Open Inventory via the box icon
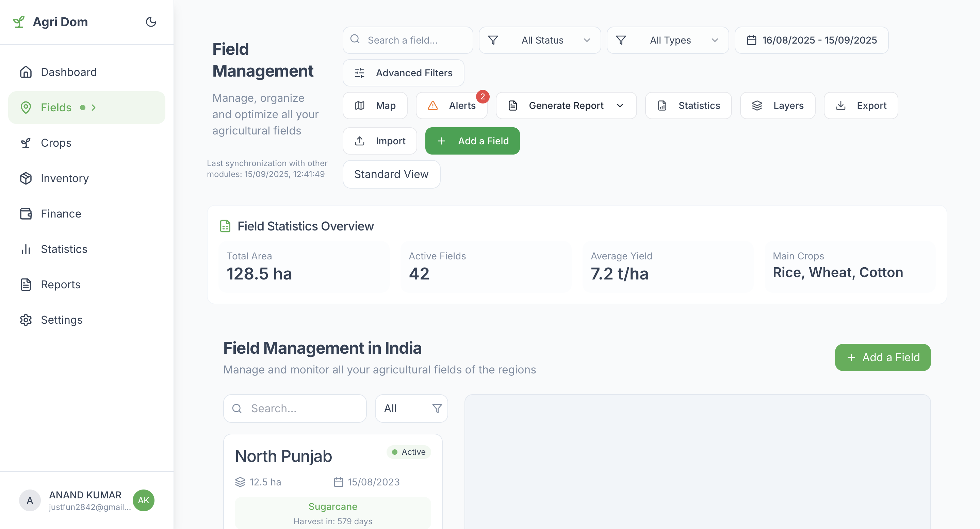The image size is (980, 529). click(26, 178)
